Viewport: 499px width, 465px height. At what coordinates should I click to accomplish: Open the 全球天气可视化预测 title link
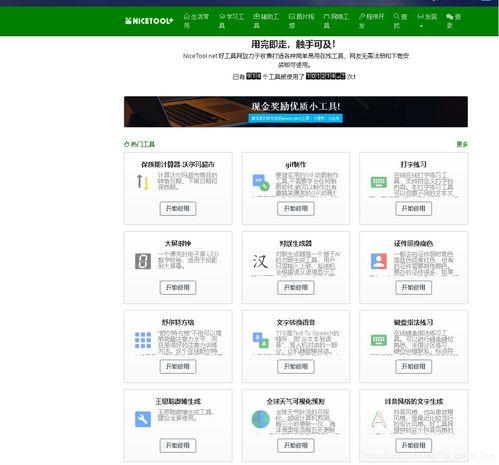pos(296,401)
